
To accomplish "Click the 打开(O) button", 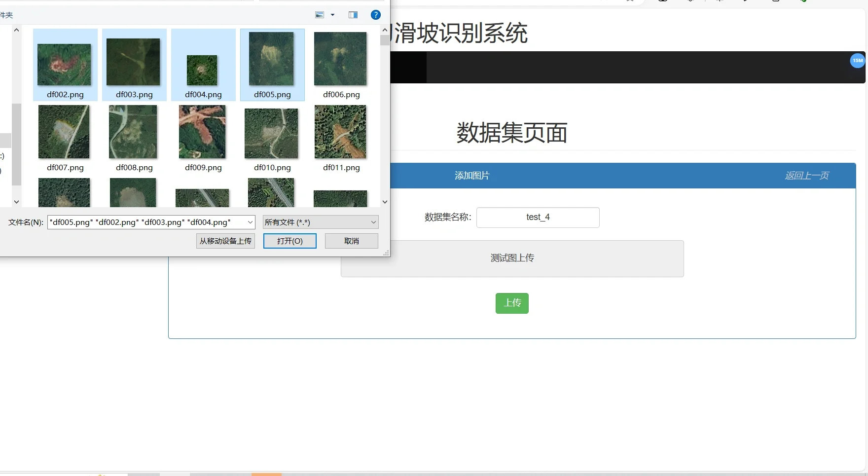I will pyautogui.click(x=289, y=241).
